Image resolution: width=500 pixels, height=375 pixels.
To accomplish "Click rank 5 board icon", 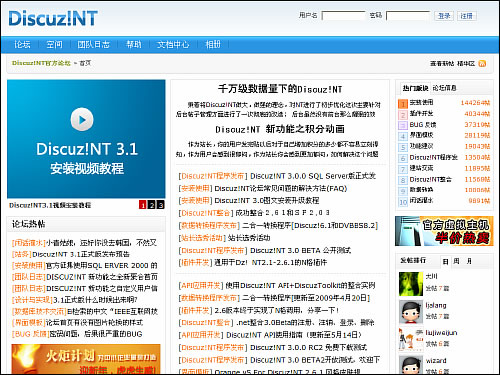I will tap(403, 147).
